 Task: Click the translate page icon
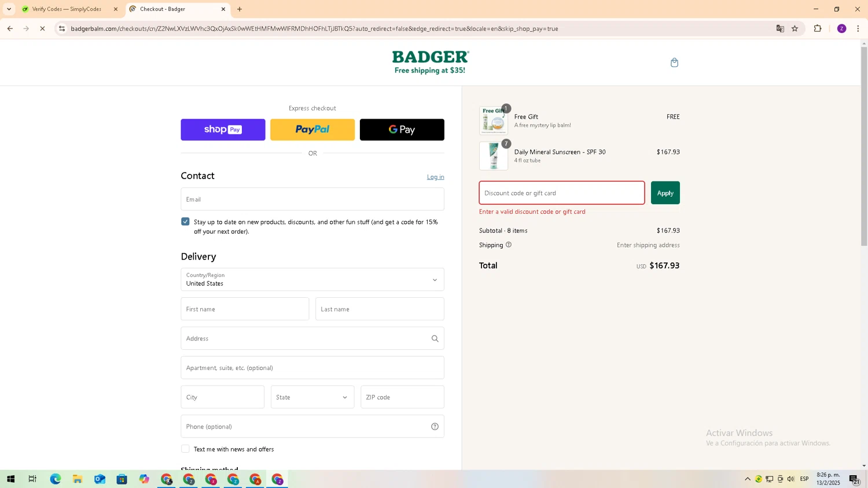tap(780, 28)
